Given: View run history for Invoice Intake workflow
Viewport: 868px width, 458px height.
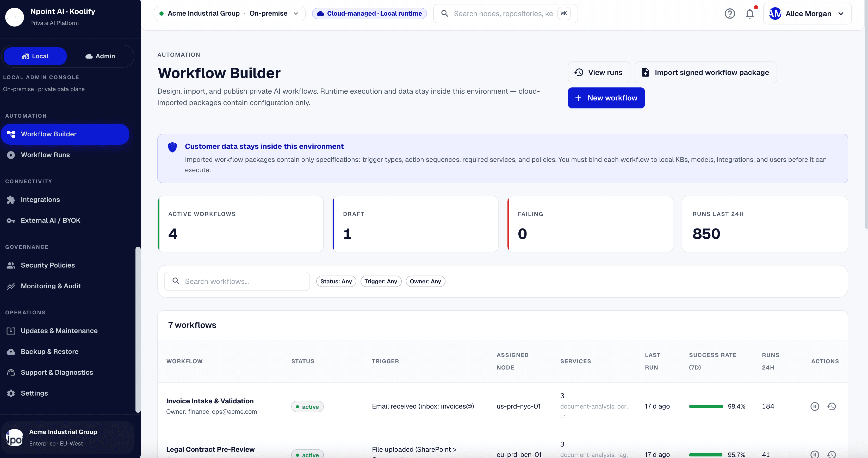Looking at the screenshot, I should coord(831,406).
